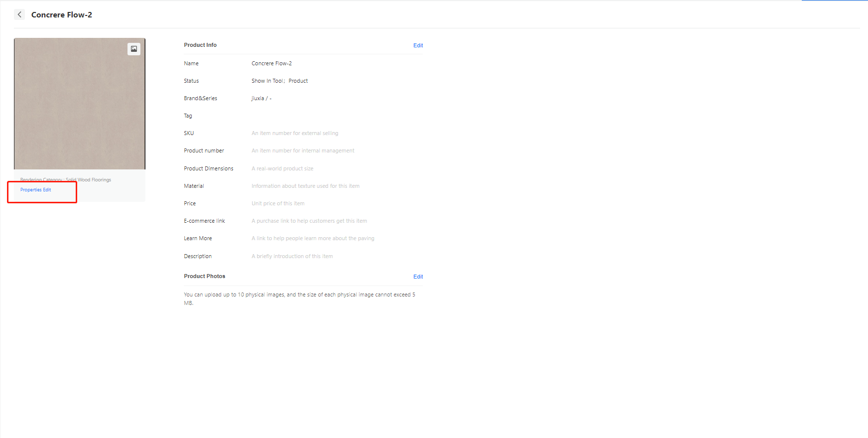Click the Material texture information field
The height and width of the screenshot is (438, 868).
coord(305,186)
